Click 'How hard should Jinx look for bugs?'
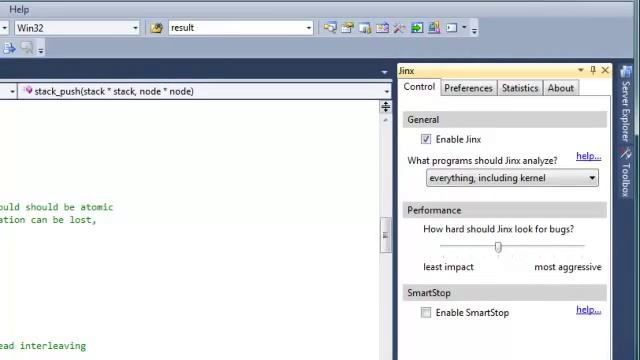Viewport: 640px width, 360px height. click(x=498, y=229)
